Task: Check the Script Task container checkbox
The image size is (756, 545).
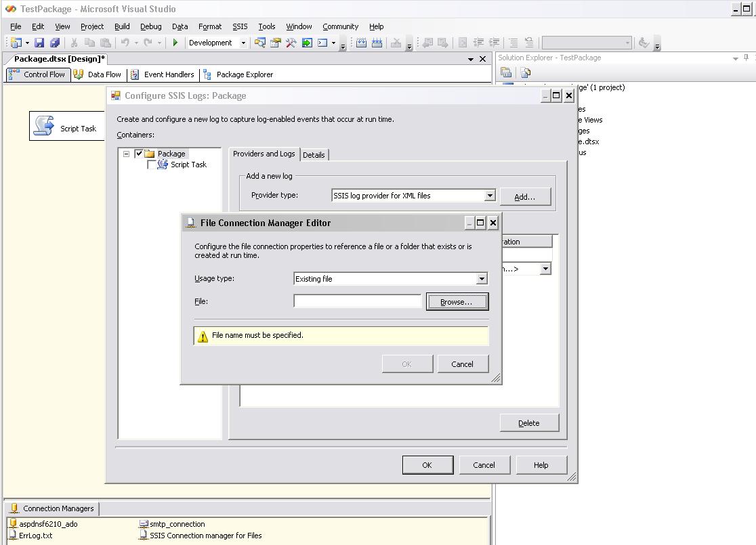Action: click(x=152, y=165)
